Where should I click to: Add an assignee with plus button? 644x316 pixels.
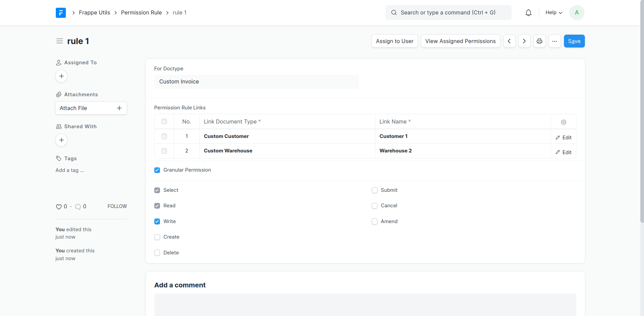pyautogui.click(x=62, y=76)
